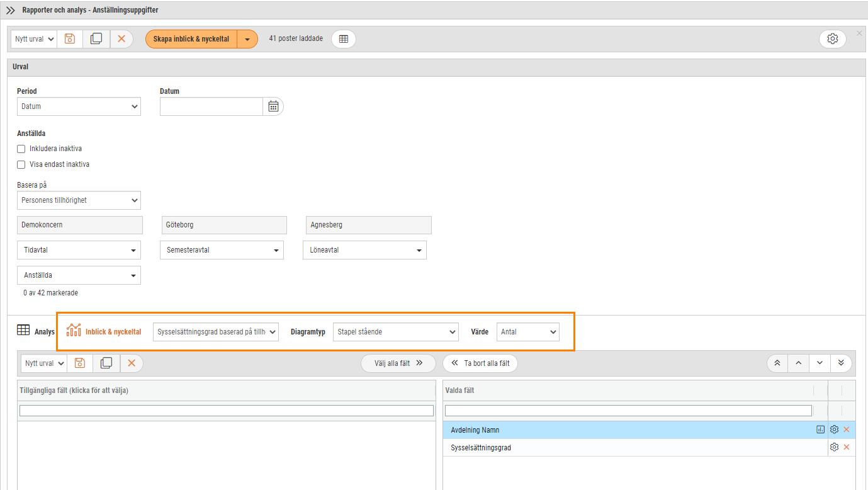Open the settings gear for Avdelning Namn
The width and height of the screenshot is (868, 490).
[x=835, y=430]
